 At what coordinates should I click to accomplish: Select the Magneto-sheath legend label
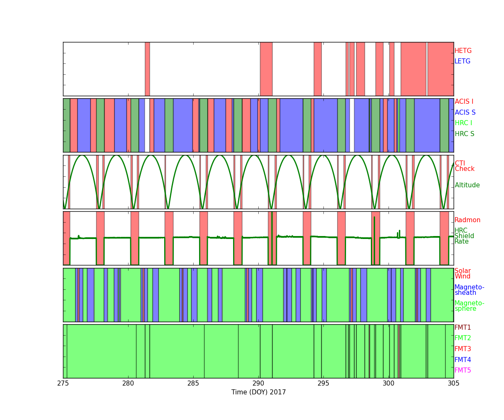469,290
